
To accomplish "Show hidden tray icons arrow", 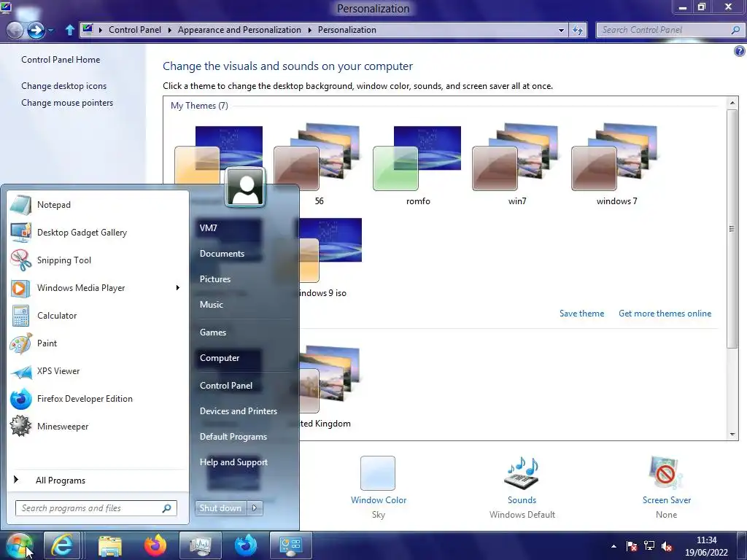I will coord(614,547).
